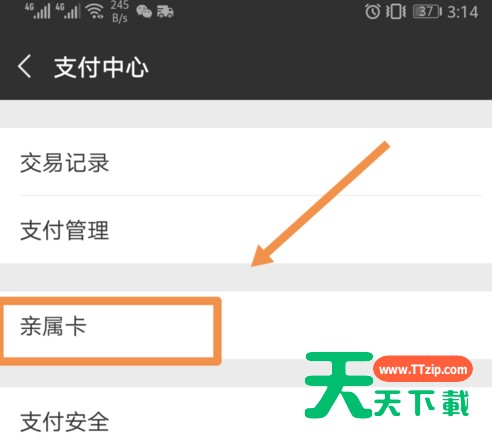Tap the orange arrow annotation
492x440 pixels.
pos(320,204)
